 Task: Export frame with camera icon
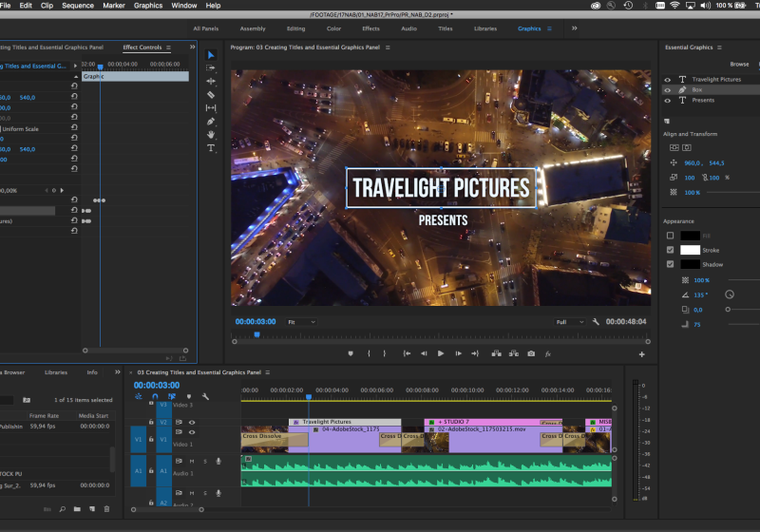point(531,353)
